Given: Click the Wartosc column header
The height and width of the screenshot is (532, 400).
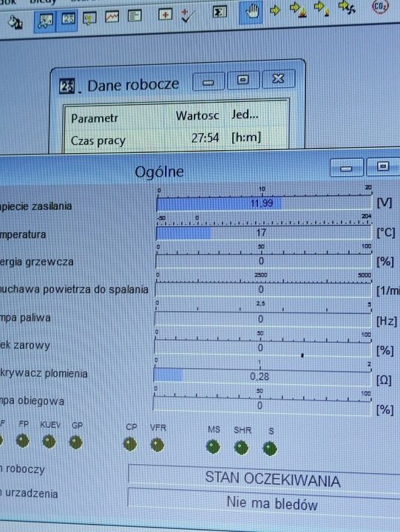Looking at the screenshot, I should (197, 116).
